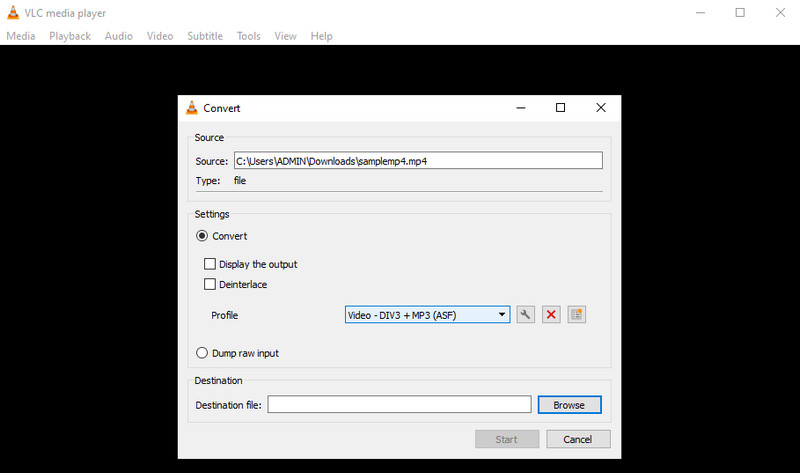
Task: Open the Subtitle menu
Action: (205, 36)
